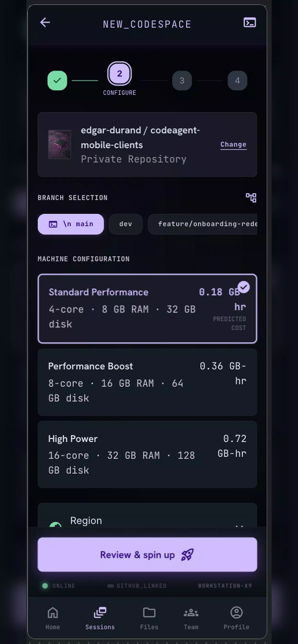Image resolution: width=298 pixels, height=644 pixels.
Task: Open the terminal icon in header
Action: (250, 23)
